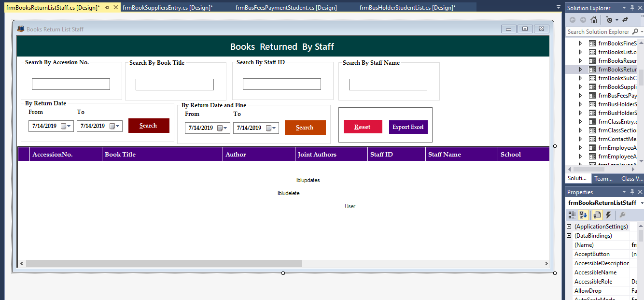Close the frmBooksReturnListStaff design tab

(x=116, y=7)
